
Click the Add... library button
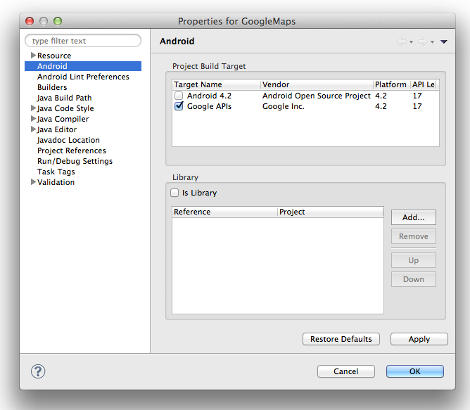tap(413, 217)
